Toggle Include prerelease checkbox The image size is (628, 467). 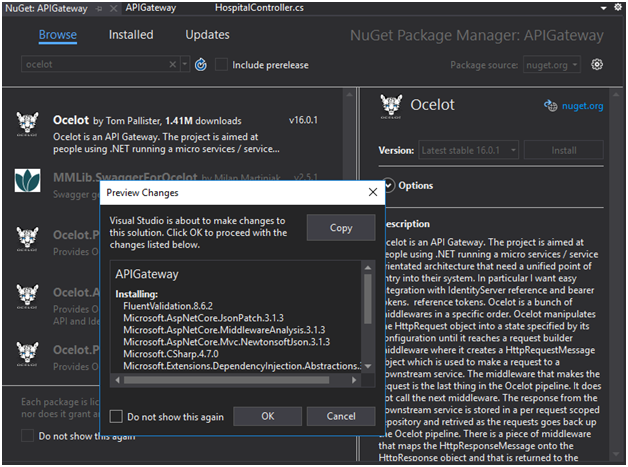point(221,64)
